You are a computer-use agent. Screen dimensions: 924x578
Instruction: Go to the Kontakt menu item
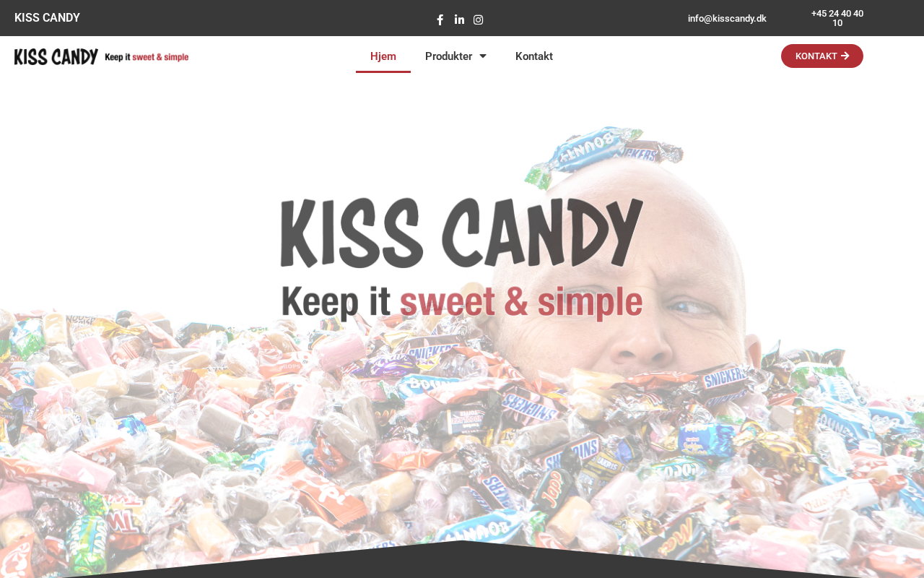click(534, 56)
